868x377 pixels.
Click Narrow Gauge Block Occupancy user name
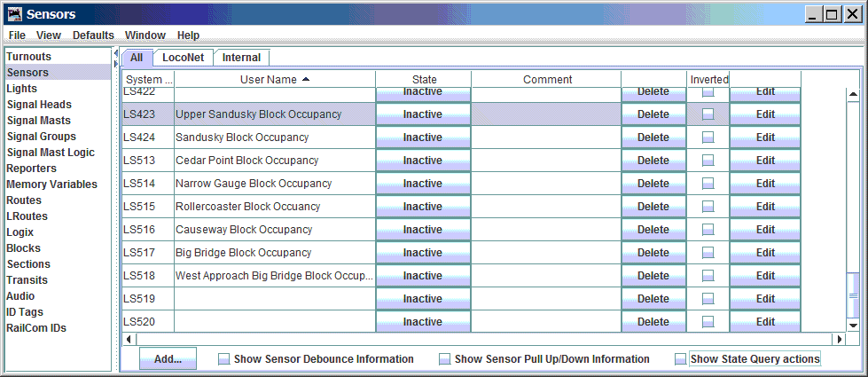point(254,184)
